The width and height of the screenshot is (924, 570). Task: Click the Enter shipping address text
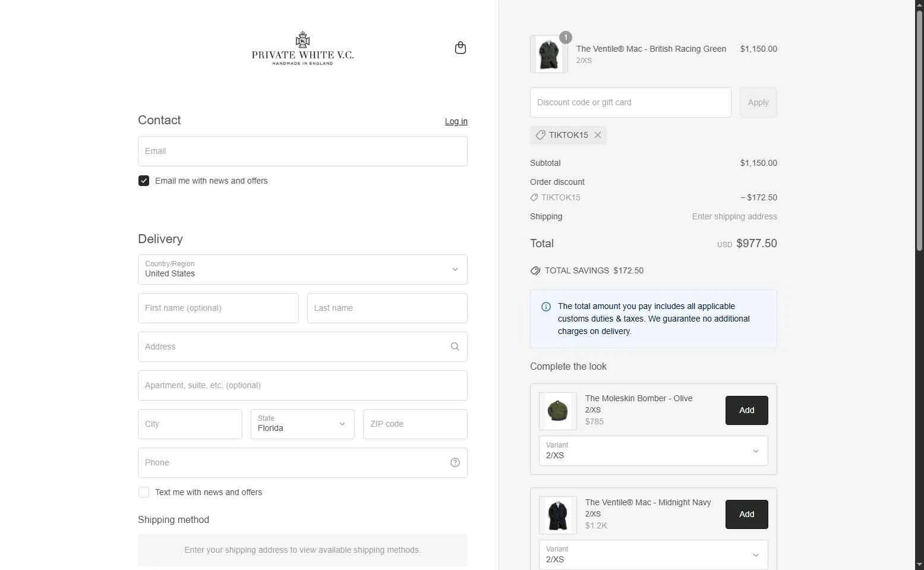click(x=734, y=216)
